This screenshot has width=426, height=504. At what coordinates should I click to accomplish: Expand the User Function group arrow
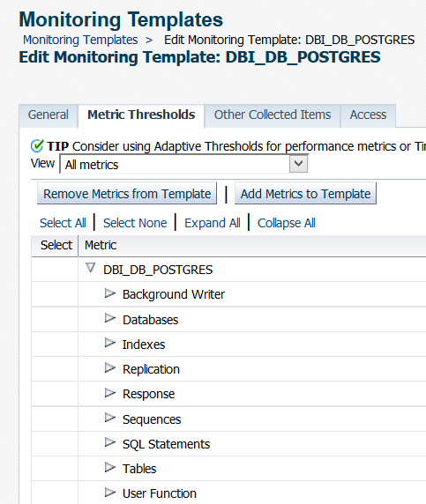110,493
